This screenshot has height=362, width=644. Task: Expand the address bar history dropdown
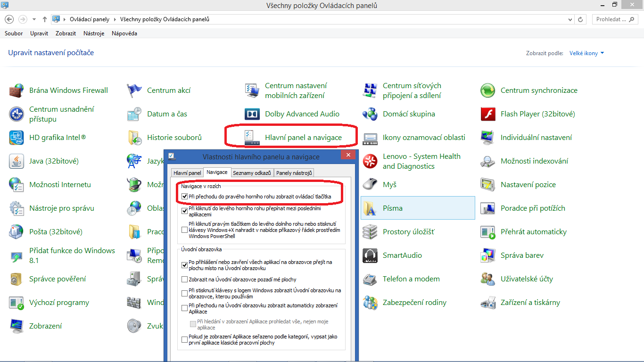(570, 19)
